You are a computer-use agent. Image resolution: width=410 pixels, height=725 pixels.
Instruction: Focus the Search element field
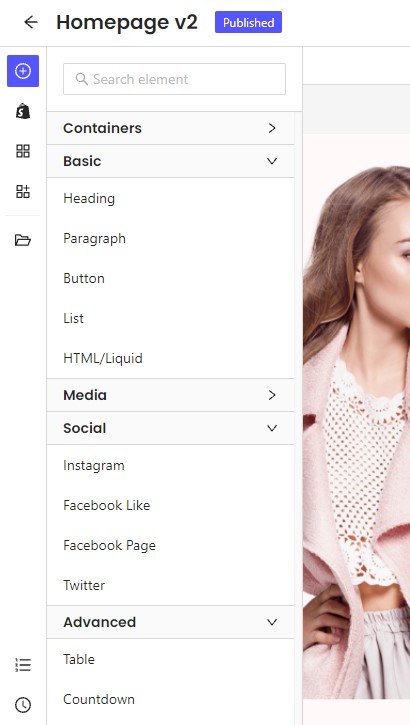tap(174, 79)
